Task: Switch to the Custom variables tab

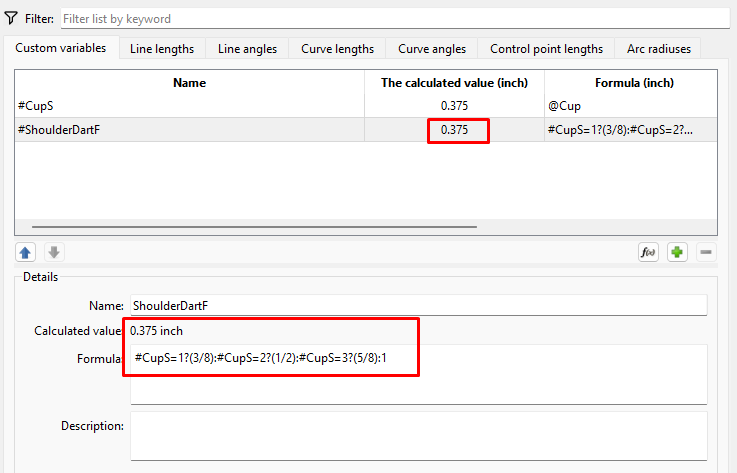Action: coord(60,48)
